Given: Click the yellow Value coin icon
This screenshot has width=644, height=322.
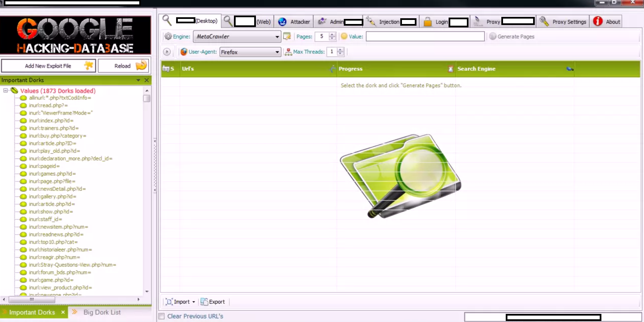Looking at the screenshot, I should 344,36.
